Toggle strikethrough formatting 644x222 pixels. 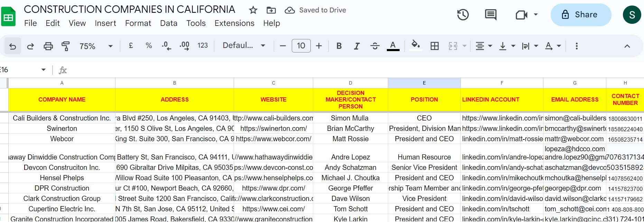(x=375, y=46)
